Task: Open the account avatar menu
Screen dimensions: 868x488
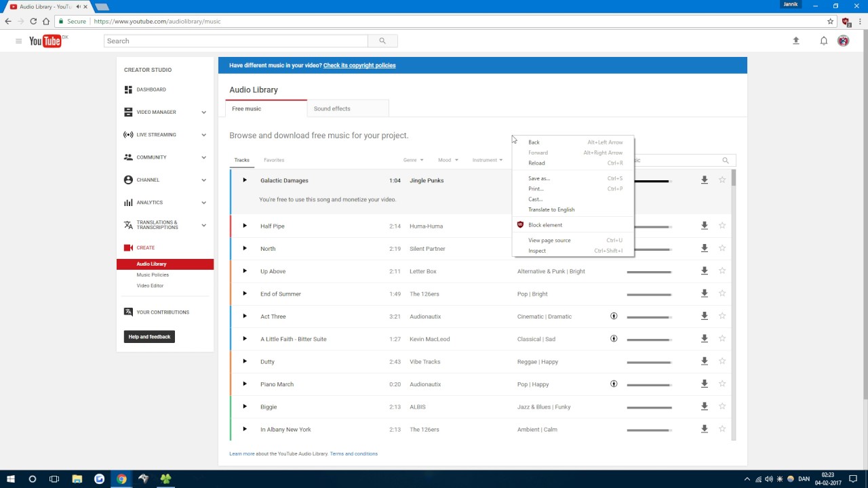Action: click(844, 41)
